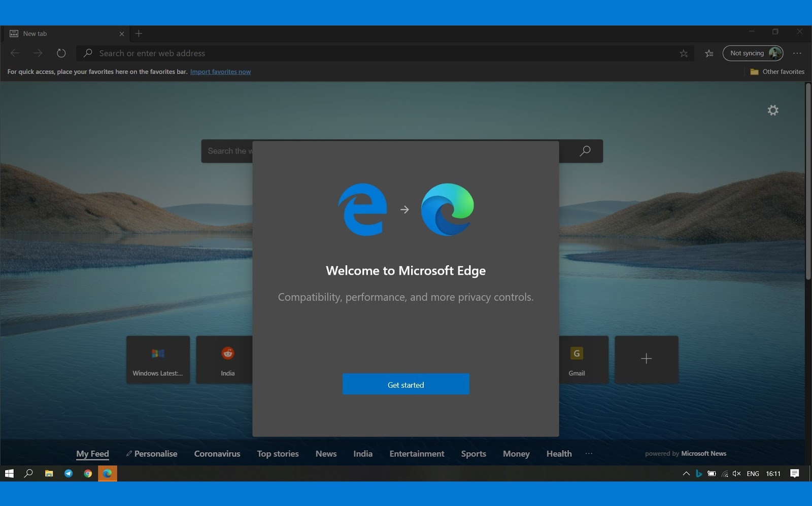Open Edge Settings and more menu
812x506 pixels.
pos(797,53)
